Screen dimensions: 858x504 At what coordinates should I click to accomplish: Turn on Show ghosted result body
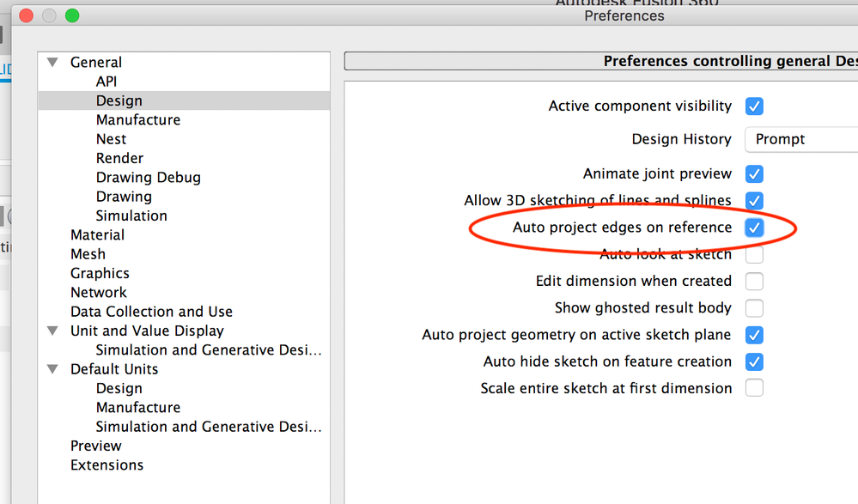[x=754, y=308]
